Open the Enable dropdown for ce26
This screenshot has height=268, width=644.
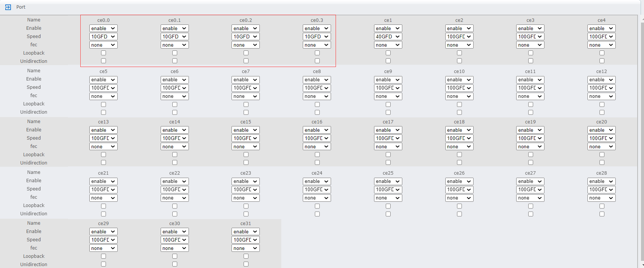tap(459, 181)
